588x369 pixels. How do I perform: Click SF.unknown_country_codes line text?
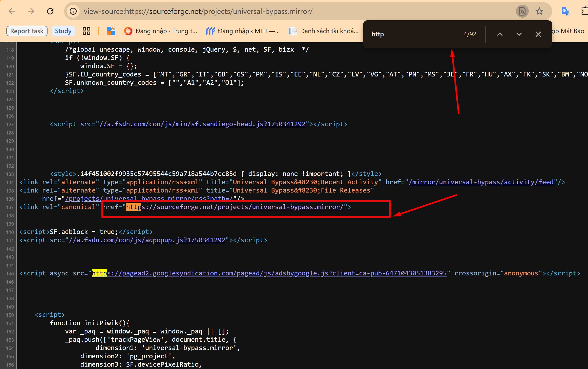pos(155,83)
